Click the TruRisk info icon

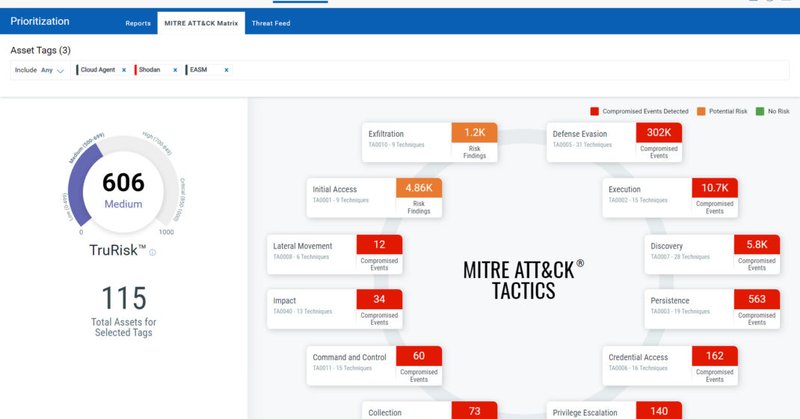[x=153, y=253]
